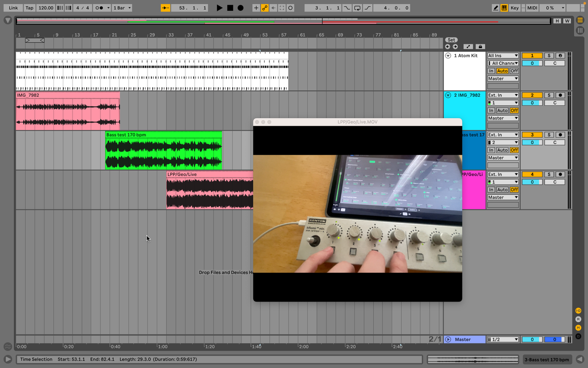Open the Quantization menu 1 Bar
Viewport: 588px width, 368px height.
[x=122, y=8]
